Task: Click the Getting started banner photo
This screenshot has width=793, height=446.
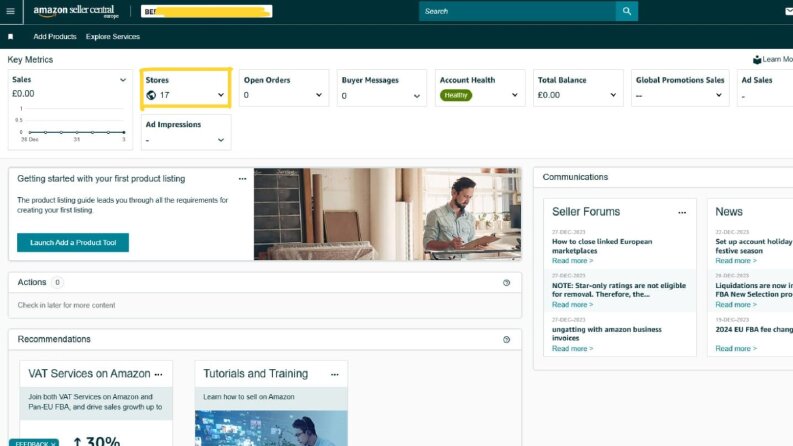Action: point(387,214)
